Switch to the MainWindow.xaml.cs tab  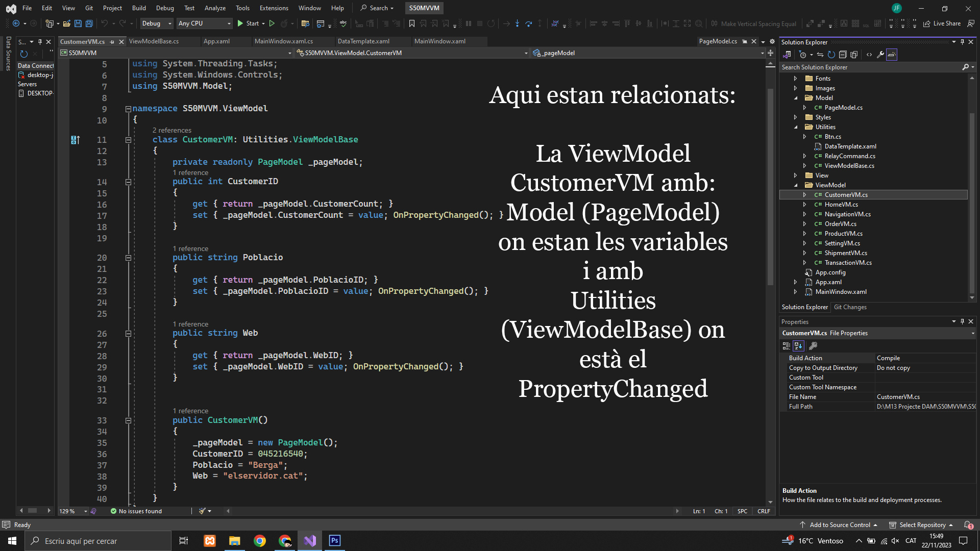point(284,41)
